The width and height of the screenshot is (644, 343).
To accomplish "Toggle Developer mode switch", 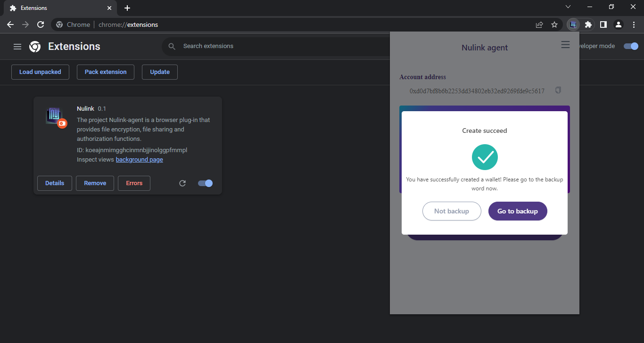I will coord(631,46).
